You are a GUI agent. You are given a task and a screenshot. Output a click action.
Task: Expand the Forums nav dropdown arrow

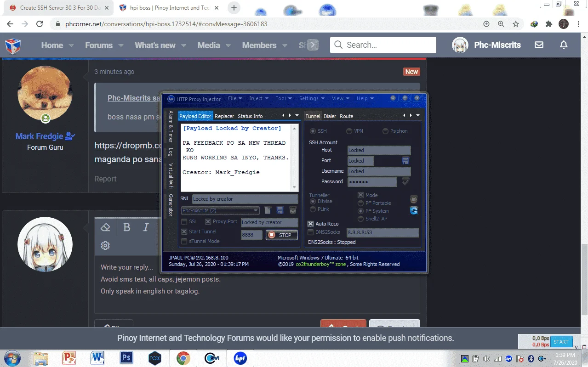[x=121, y=45]
